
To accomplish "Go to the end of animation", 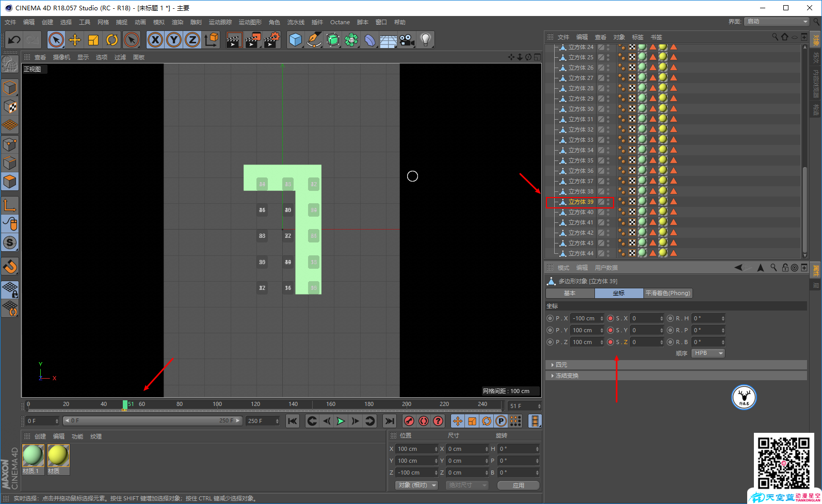I will point(390,421).
